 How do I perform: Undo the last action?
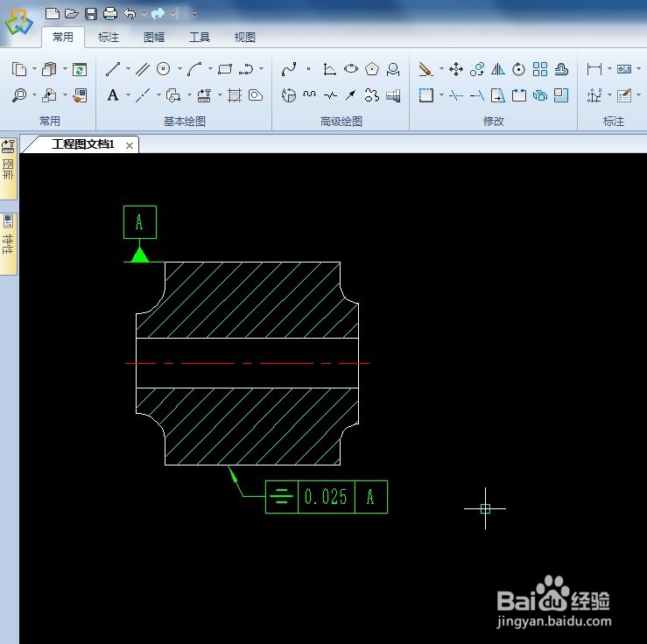coord(130,14)
